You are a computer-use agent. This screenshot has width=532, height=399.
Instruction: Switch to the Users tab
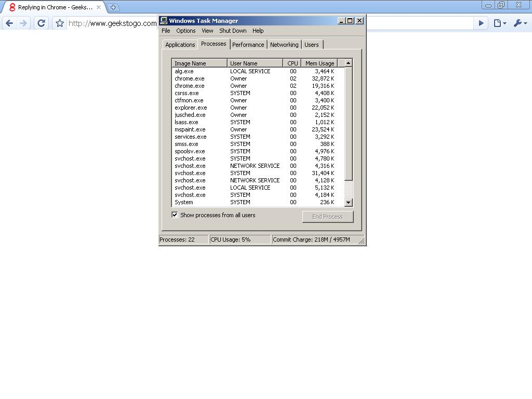pyautogui.click(x=312, y=45)
